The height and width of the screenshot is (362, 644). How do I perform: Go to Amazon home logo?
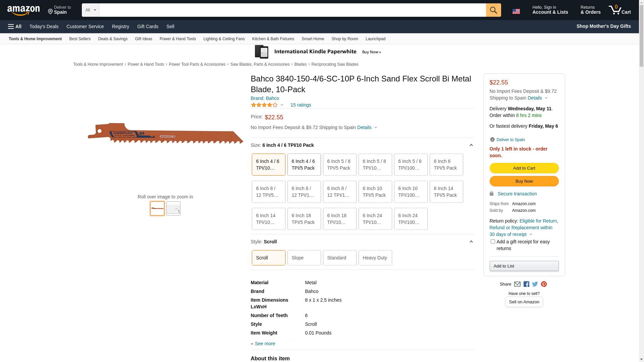point(23,11)
